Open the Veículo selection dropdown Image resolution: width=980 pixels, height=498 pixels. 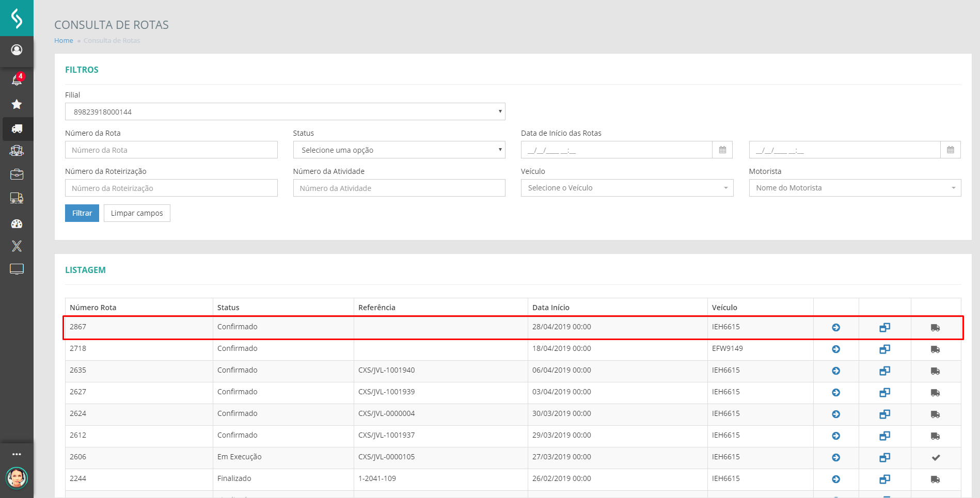tap(627, 188)
